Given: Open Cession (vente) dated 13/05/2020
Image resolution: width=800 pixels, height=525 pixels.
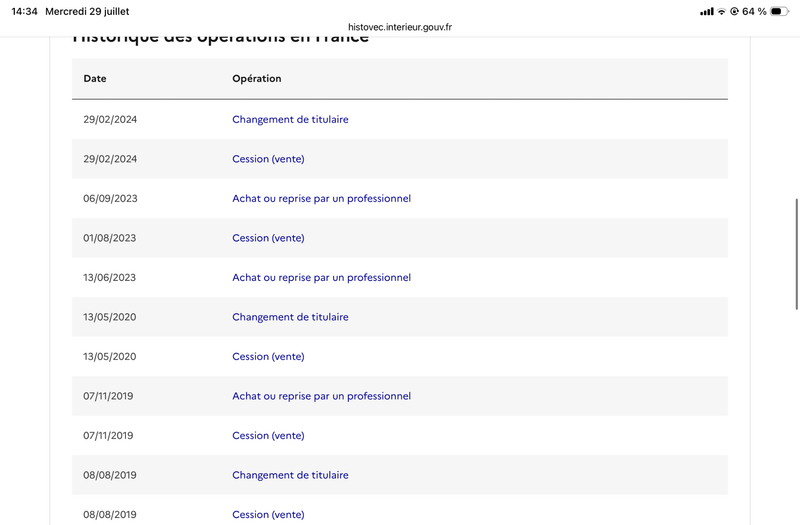Looking at the screenshot, I should tap(268, 357).
